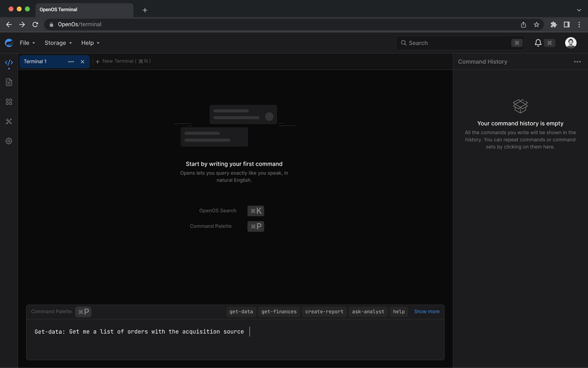Viewport: 588px width, 368px height.
Task: Click the lock icon in address bar
Action: 51,25
